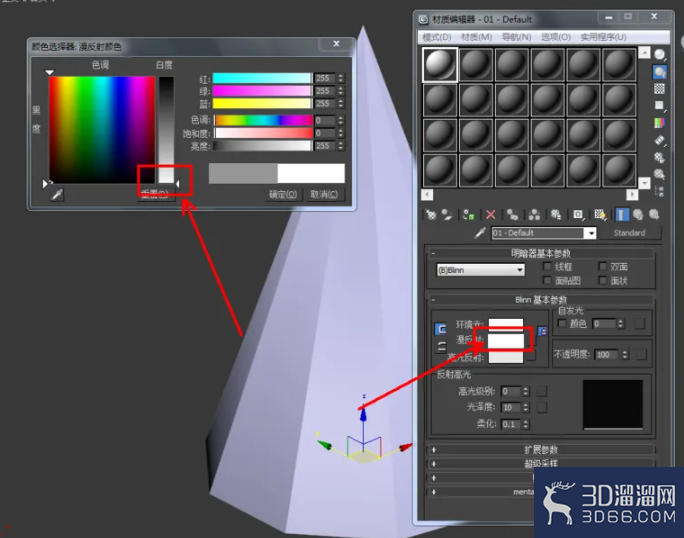Screen dimensions: 684x538
Task: Pick material from object eyedropper
Action: pos(480,233)
